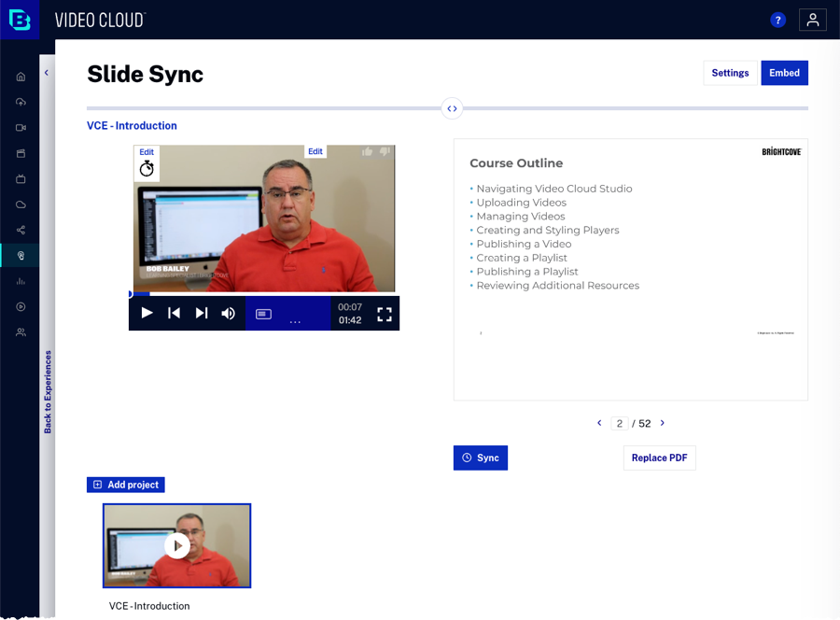Click the thumbs up icon on video
This screenshot has height=620, width=840.
(x=367, y=152)
